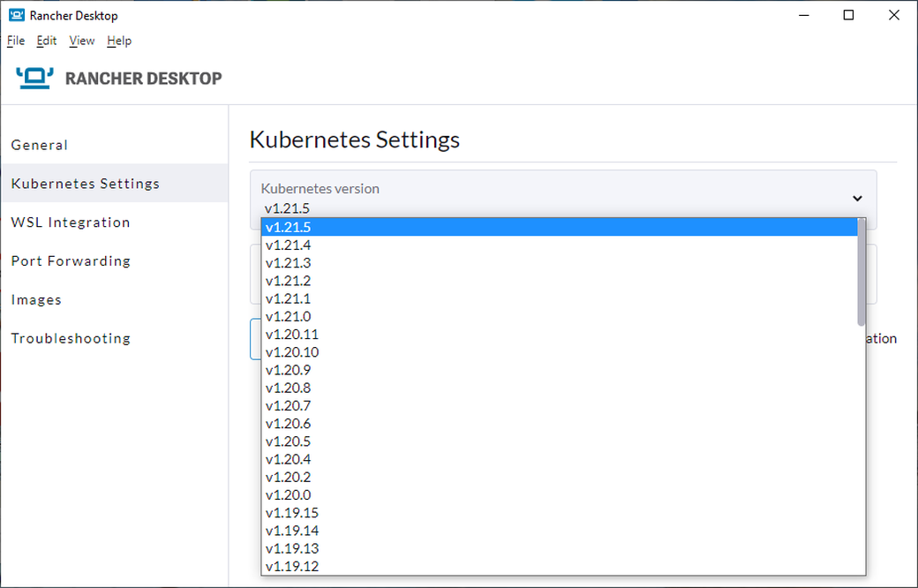Open the View menu
The width and height of the screenshot is (918, 588).
point(81,41)
